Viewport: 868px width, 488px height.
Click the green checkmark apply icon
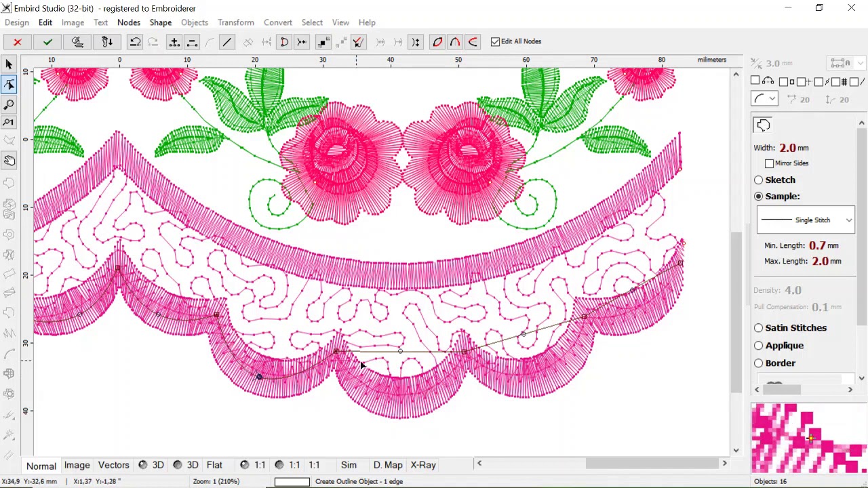[x=47, y=42]
